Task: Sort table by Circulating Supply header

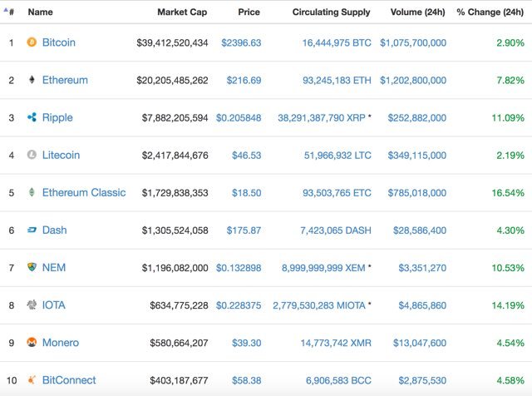Action: [x=331, y=12]
